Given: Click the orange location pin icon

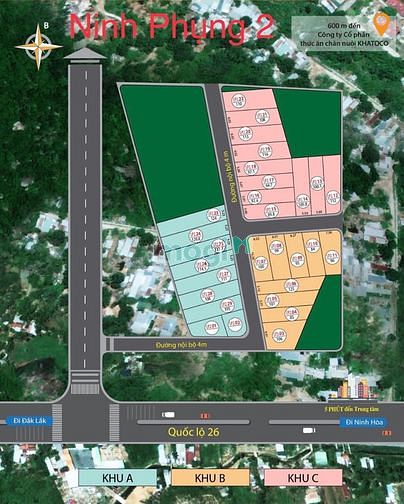Looking at the screenshot, I should coord(381,24).
